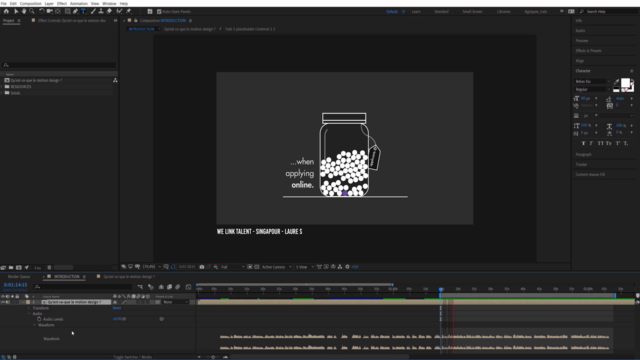Image resolution: width=640 pixels, height=360 pixels.
Task: Select the Selection arrow tool
Action: tap(16, 11)
